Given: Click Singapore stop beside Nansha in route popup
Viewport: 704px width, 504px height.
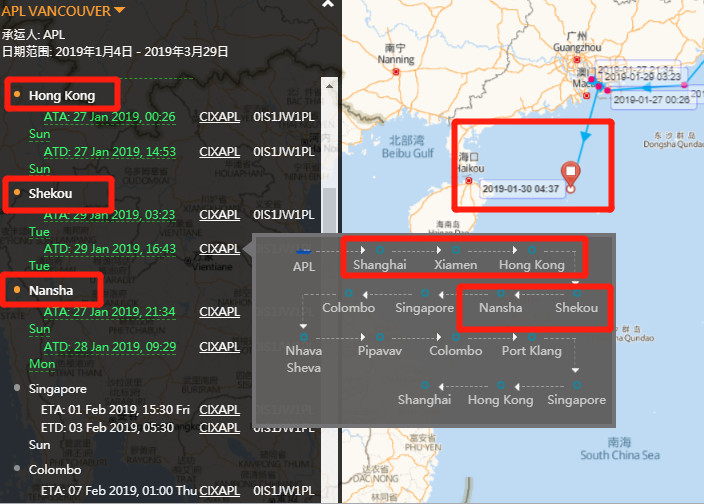Looking at the screenshot, I should 425,294.
